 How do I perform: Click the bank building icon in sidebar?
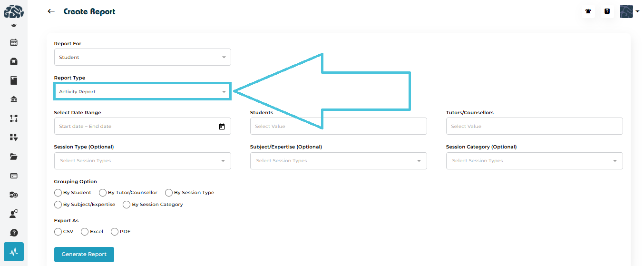[14, 99]
